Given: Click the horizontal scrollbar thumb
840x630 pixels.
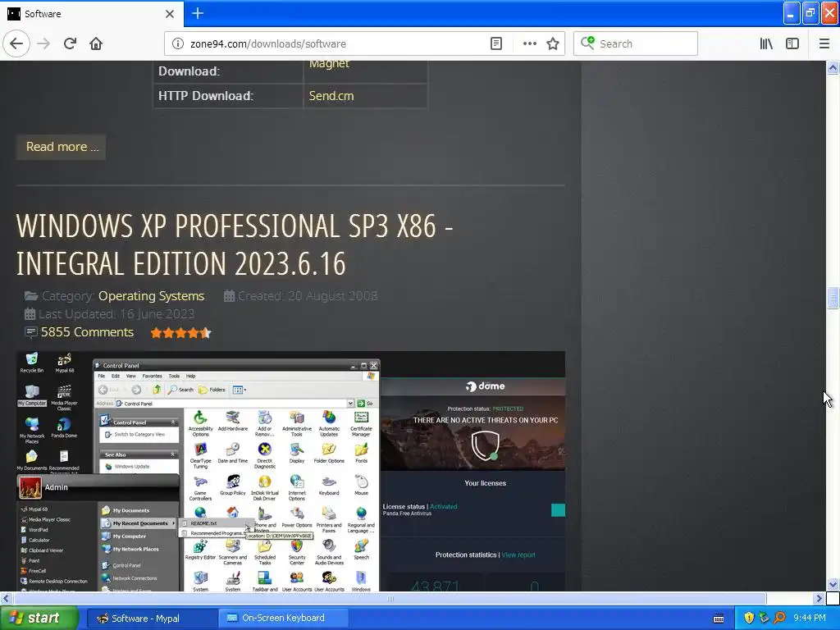Looking at the screenshot, I should pos(390,598).
